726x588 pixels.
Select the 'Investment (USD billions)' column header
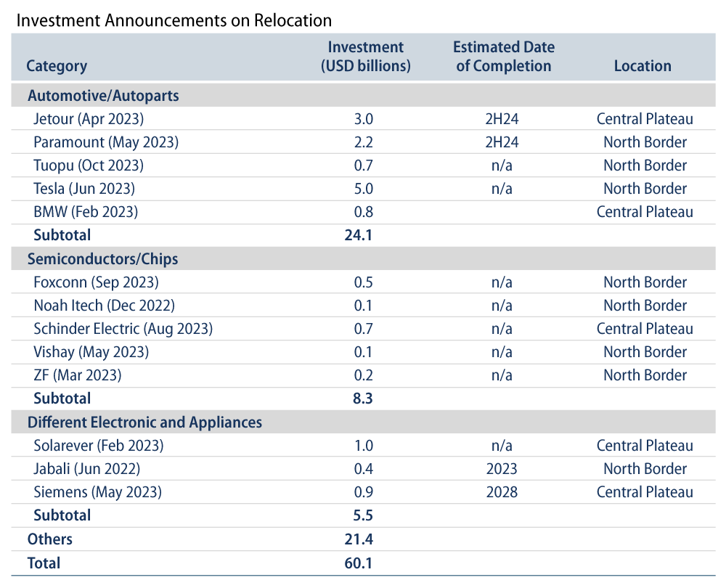[x=366, y=57]
